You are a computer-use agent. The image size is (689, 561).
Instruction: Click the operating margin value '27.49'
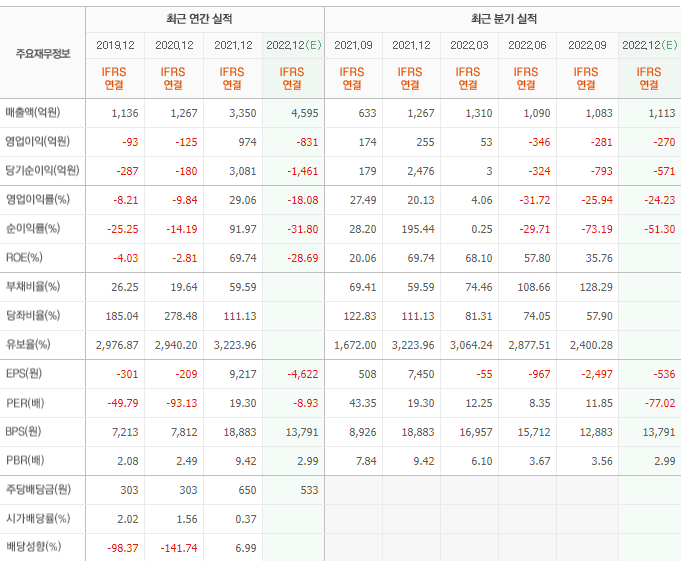pyautogui.click(x=363, y=200)
